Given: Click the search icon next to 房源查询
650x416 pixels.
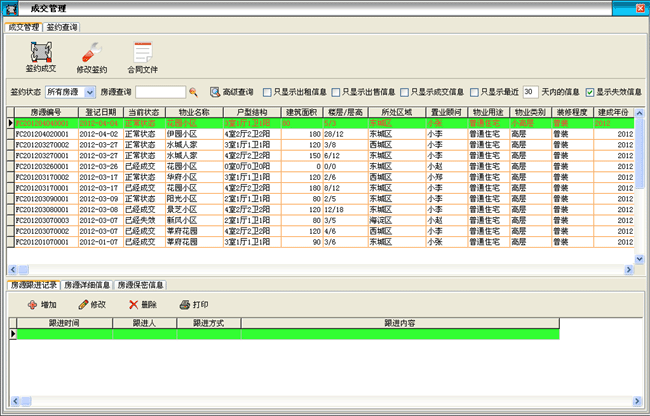Looking at the screenshot, I should [193, 92].
